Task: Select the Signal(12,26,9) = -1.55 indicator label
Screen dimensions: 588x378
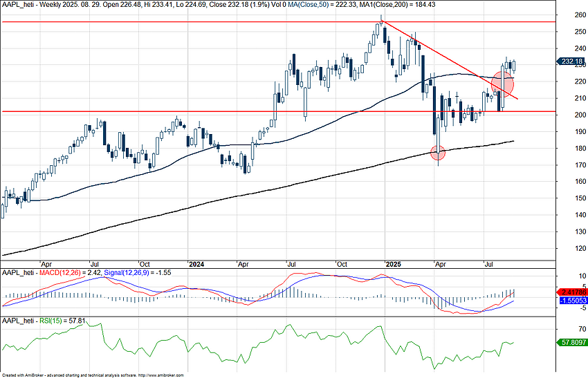Action: (137, 273)
